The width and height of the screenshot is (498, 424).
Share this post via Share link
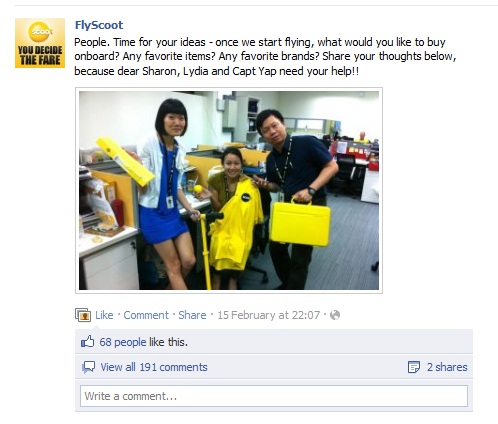tap(192, 315)
